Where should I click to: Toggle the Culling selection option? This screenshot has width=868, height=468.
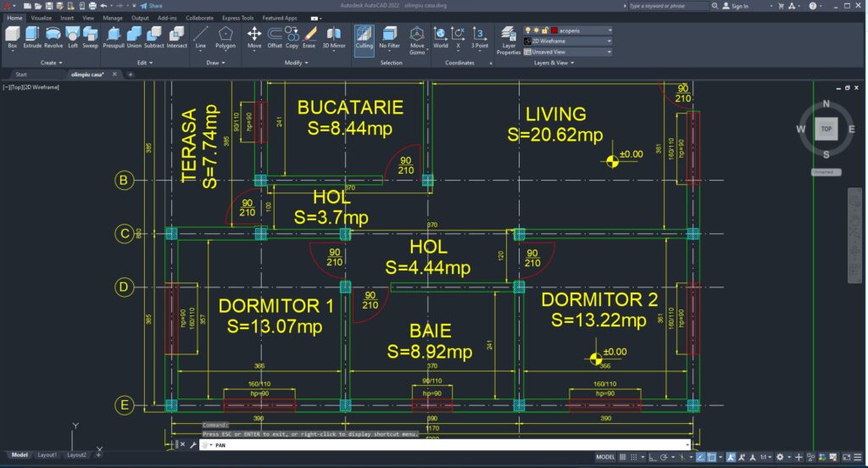pos(364,37)
